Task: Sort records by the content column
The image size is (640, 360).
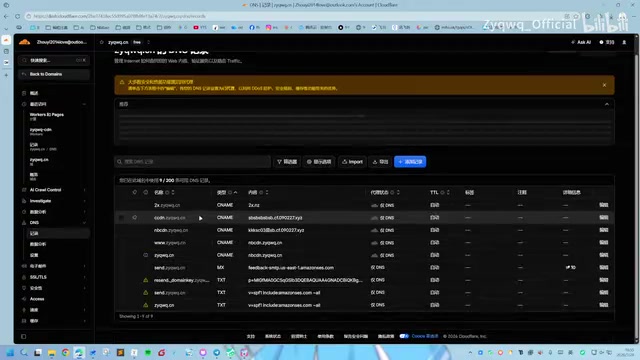Action: point(267,192)
